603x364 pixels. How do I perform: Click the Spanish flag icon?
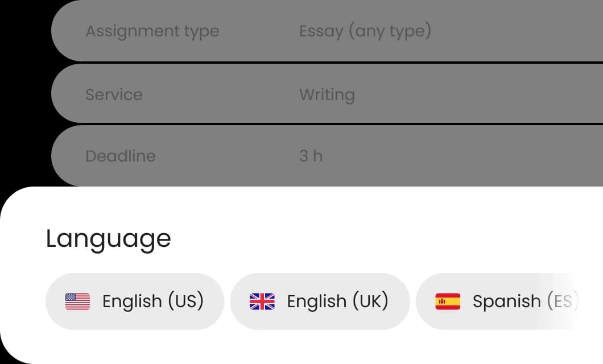click(x=448, y=301)
